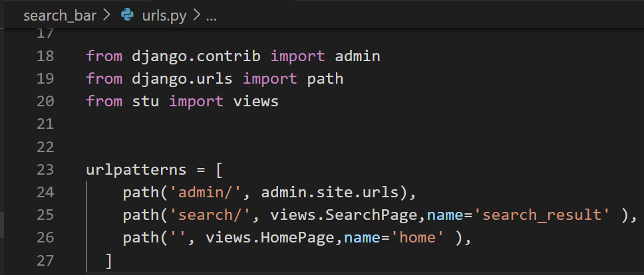
Task: Click line number 27 in gutter
Action: tap(45, 260)
